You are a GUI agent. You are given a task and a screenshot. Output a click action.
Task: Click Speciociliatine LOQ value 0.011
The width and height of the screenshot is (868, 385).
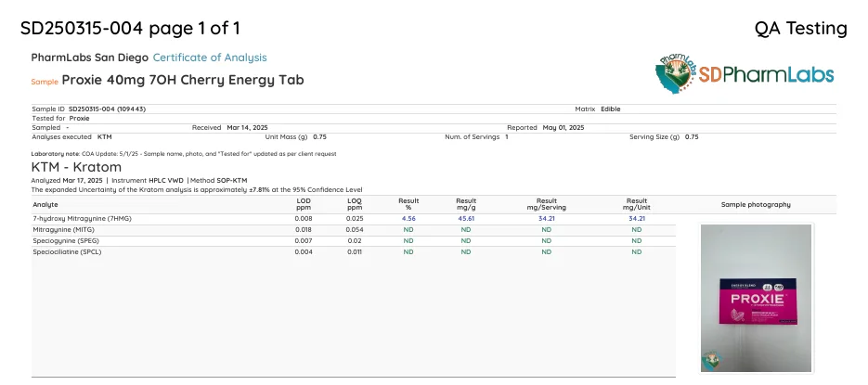355,251
